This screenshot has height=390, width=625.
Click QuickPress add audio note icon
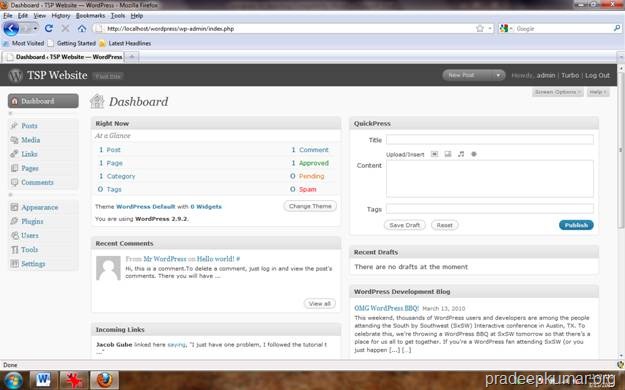coord(461,154)
